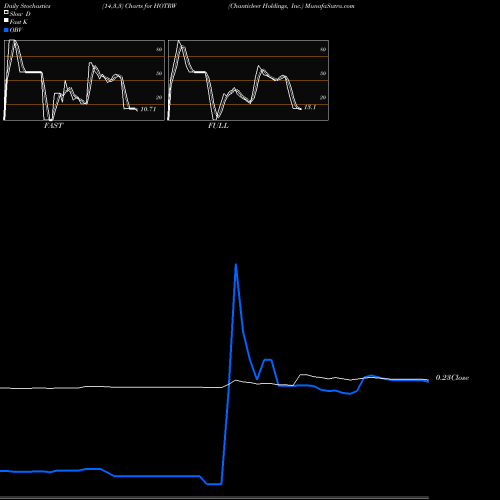The width and height of the screenshot is (500, 500).
Task: Click the '0.23 Close' price label
Action: tap(452, 378)
